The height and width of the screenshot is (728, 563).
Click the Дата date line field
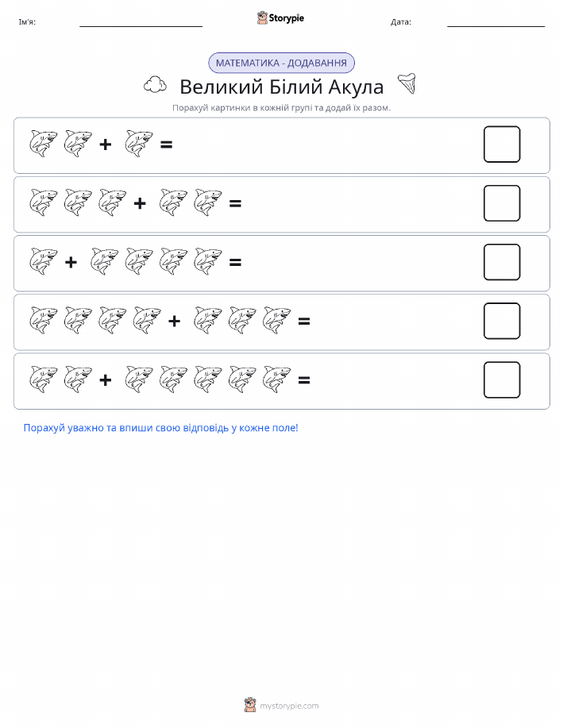[496, 22]
